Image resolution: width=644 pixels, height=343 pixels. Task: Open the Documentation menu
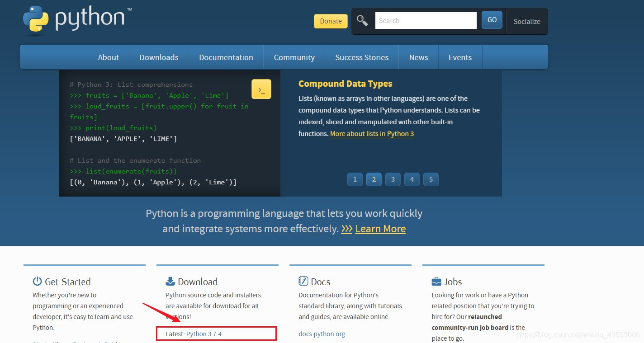226,57
